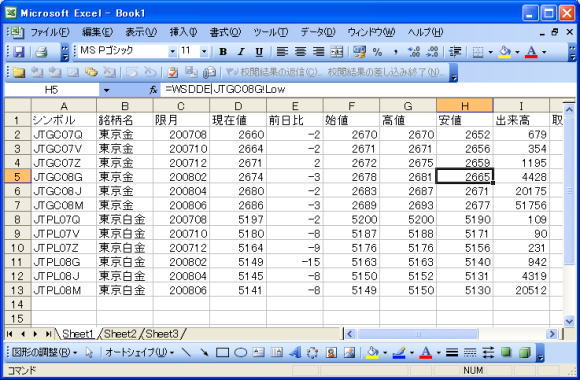Center cell text horizontally
The height and width of the screenshot is (380, 580).
300,52
